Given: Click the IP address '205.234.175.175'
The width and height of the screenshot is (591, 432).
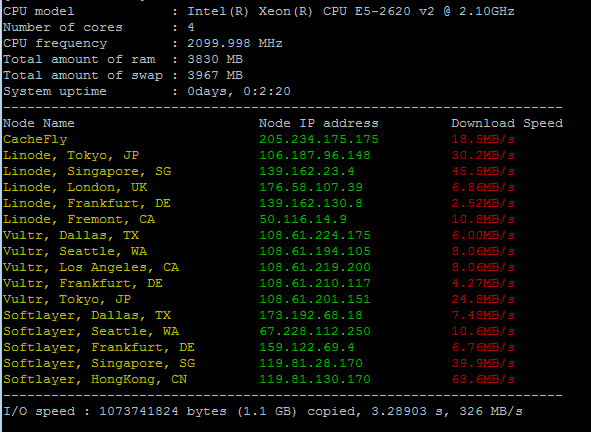Looking at the screenshot, I should (318, 139).
